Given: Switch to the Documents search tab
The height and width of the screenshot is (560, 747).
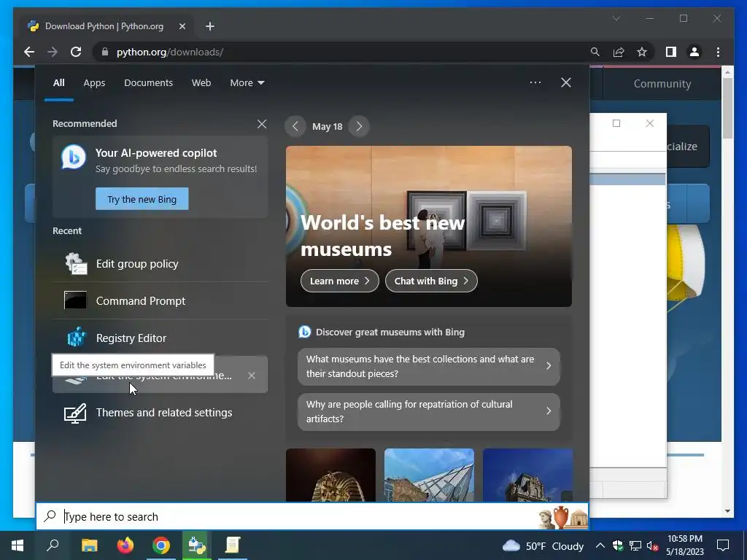Looking at the screenshot, I should [148, 83].
